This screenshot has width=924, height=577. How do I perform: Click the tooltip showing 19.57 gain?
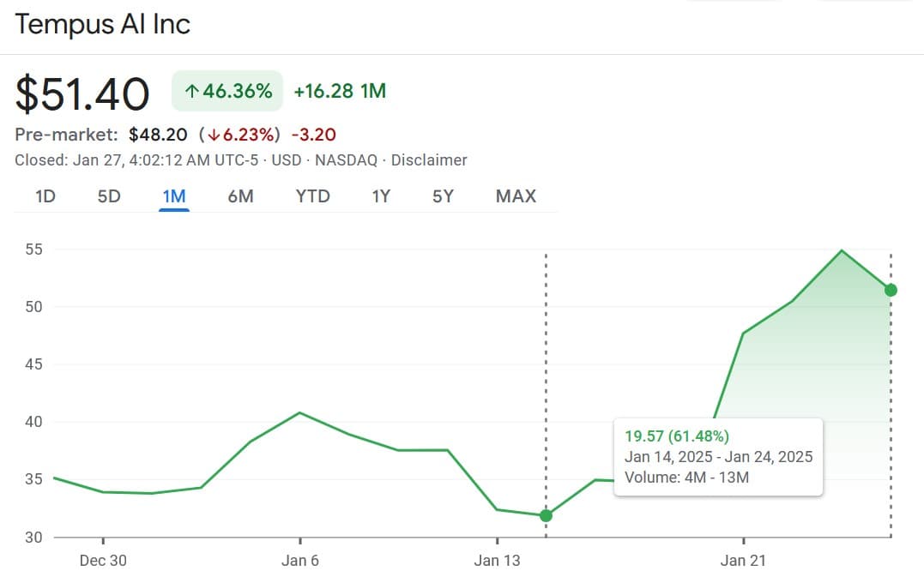[x=718, y=457]
